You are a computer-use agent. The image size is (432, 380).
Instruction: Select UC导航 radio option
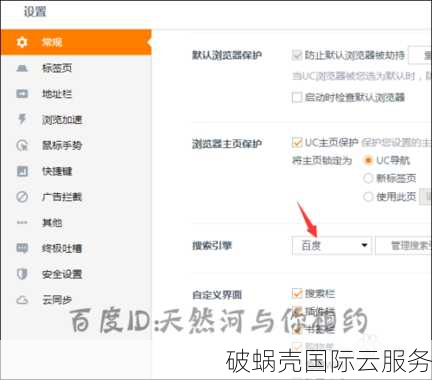tap(368, 160)
